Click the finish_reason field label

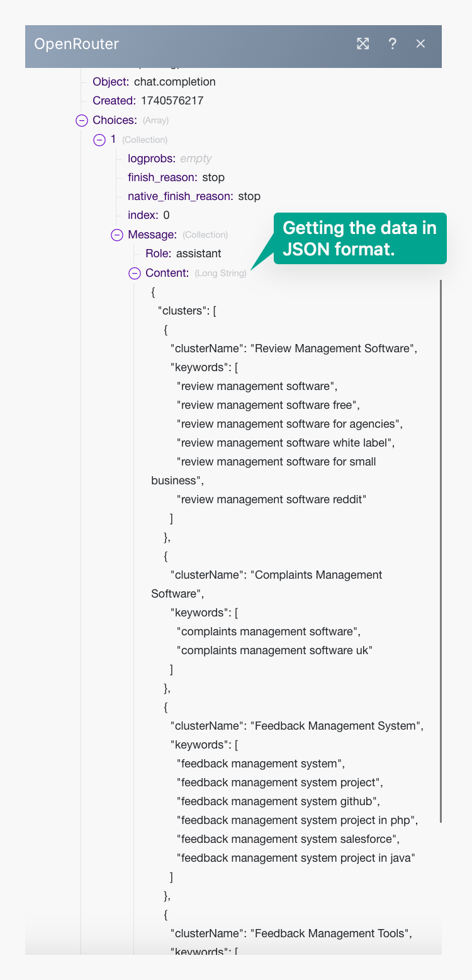(x=162, y=177)
